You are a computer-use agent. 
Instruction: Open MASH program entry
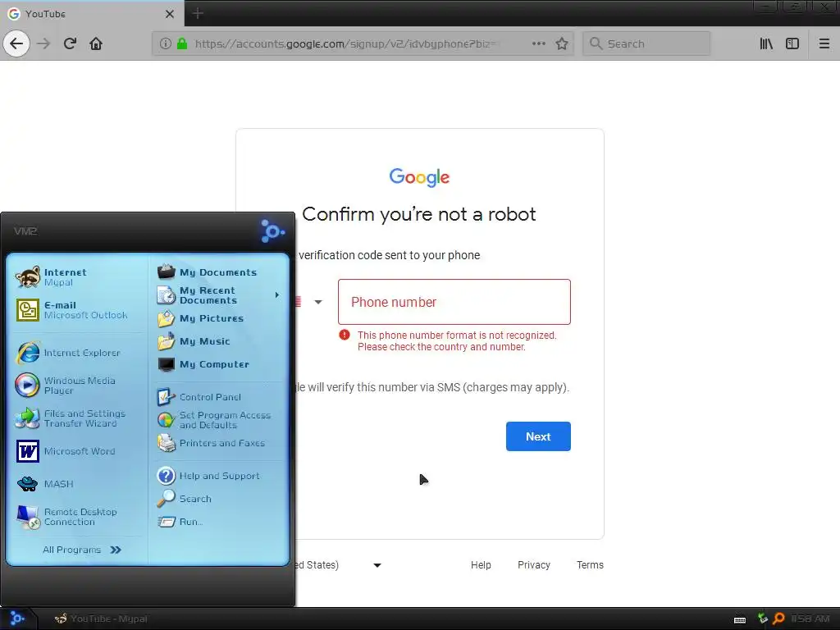78,484
